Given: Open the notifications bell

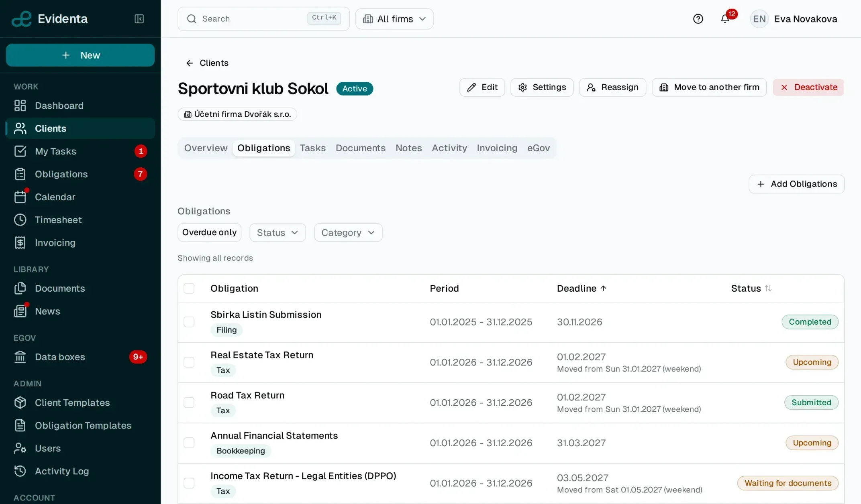Looking at the screenshot, I should (725, 19).
